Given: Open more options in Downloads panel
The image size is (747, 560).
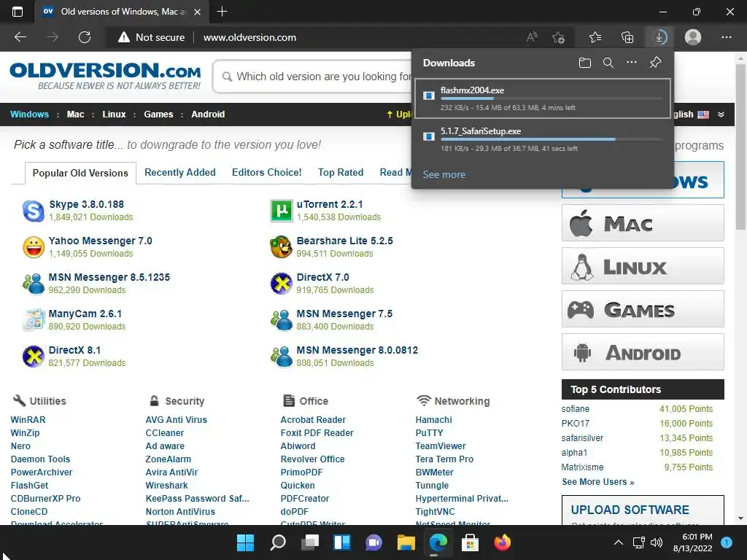Looking at the screenshot, I should (x=631, y=63).
